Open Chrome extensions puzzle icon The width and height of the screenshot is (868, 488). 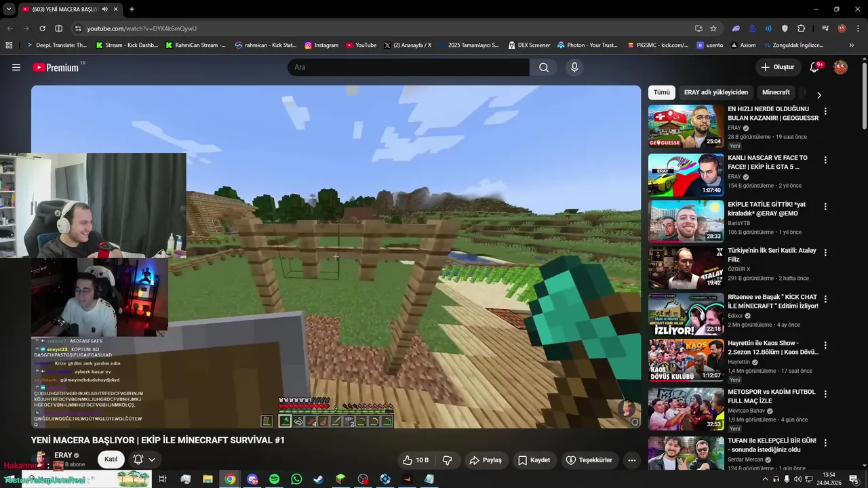click(x=802, y=28)
